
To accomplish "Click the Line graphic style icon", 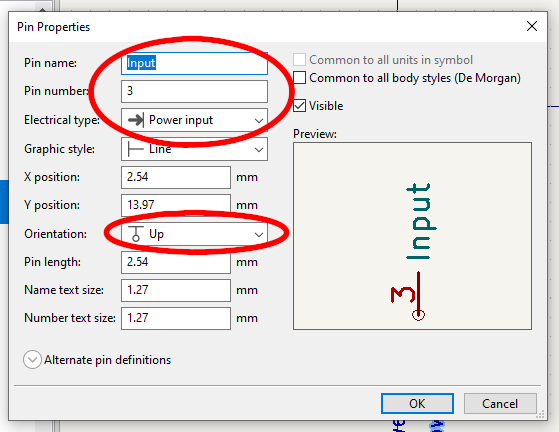I will coord(135,149).
